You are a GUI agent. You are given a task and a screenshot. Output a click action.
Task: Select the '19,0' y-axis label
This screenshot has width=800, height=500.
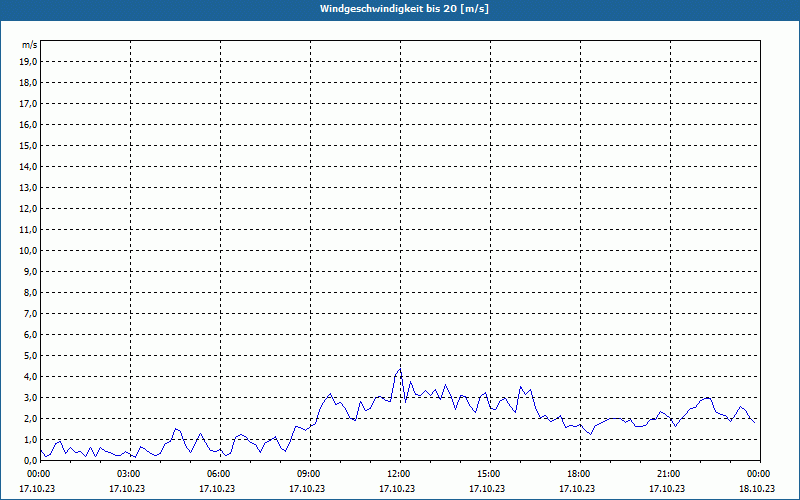tap(28, 62)
